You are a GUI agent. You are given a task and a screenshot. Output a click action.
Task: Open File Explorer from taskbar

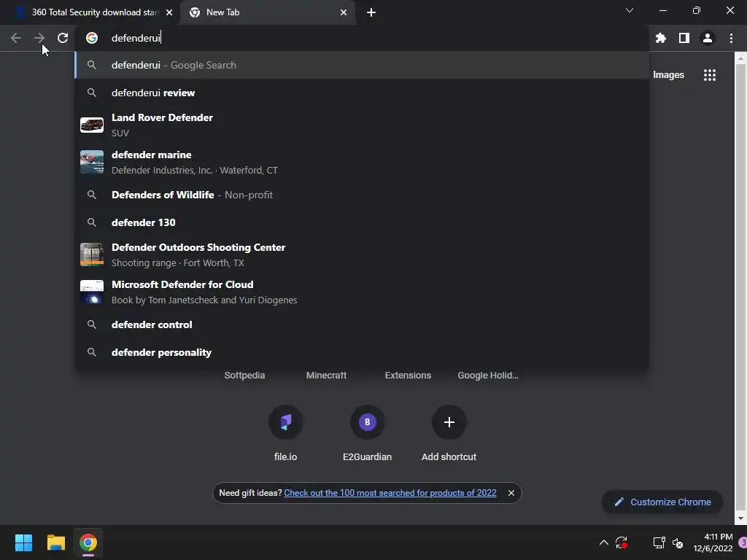(x=55, y=542)
